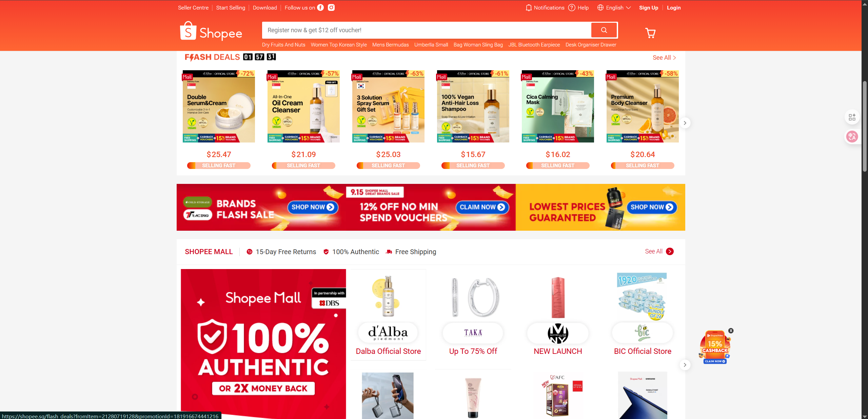Open the Download menu link

265,7
